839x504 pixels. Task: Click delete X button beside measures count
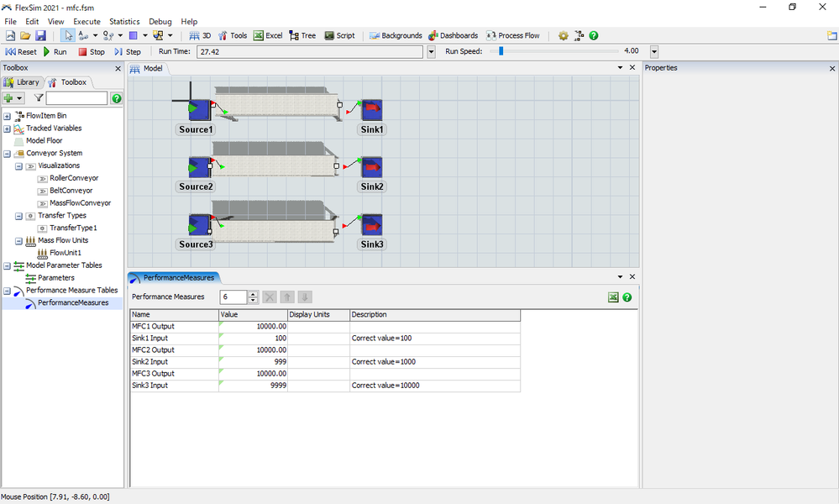tap(270, 297)
